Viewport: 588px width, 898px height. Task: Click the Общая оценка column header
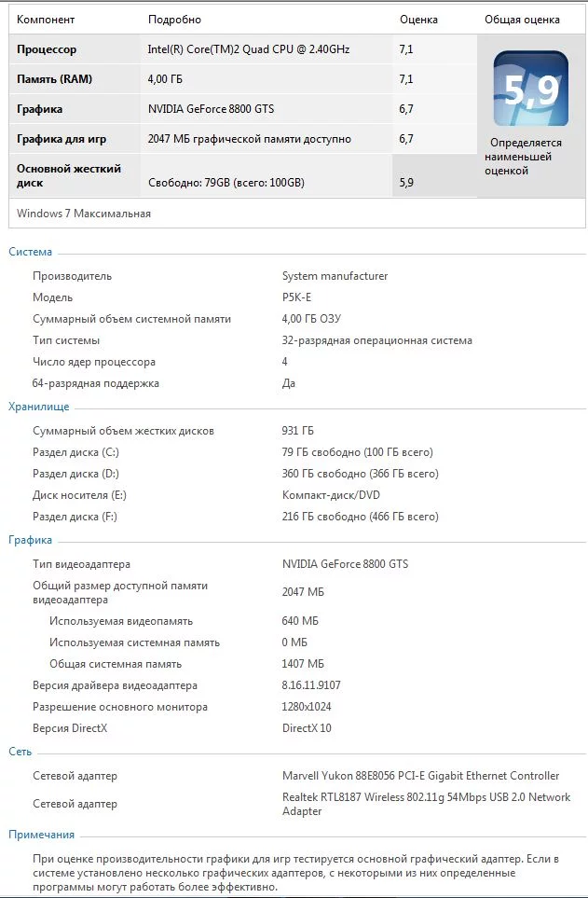tap(522, 20)
